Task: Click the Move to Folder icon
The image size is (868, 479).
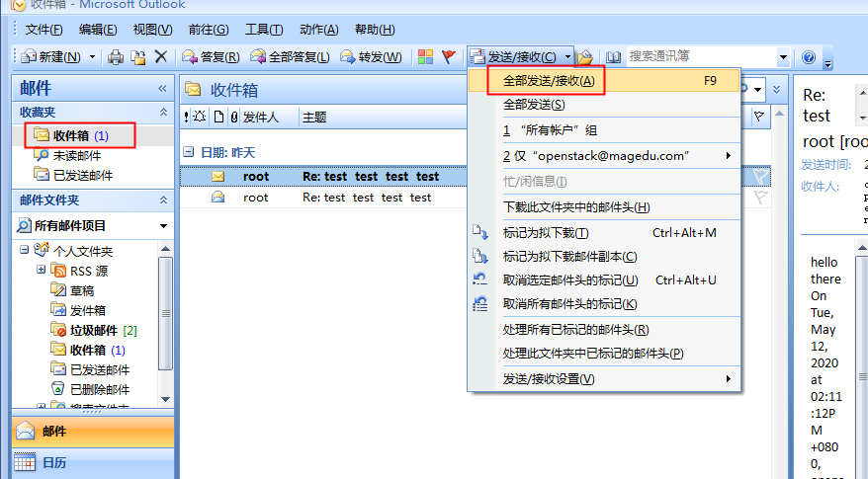Action: point(137,57)
